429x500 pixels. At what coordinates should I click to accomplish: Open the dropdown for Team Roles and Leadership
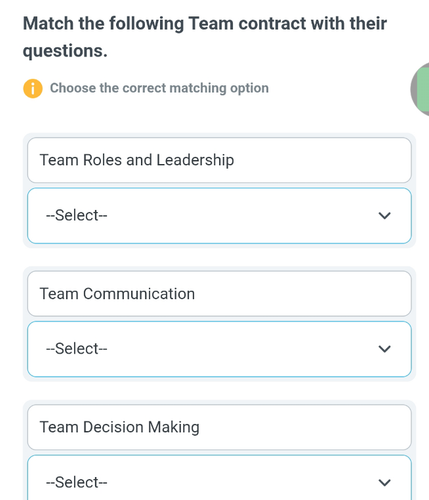click(219, 216)
